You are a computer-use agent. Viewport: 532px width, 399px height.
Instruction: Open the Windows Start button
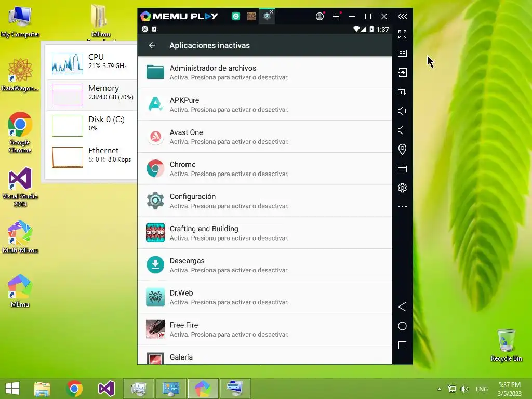pos(12,389)
